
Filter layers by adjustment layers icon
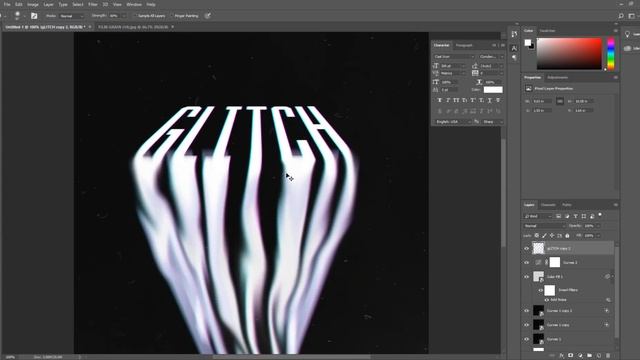pyautogui.click(x=567, y=216)
